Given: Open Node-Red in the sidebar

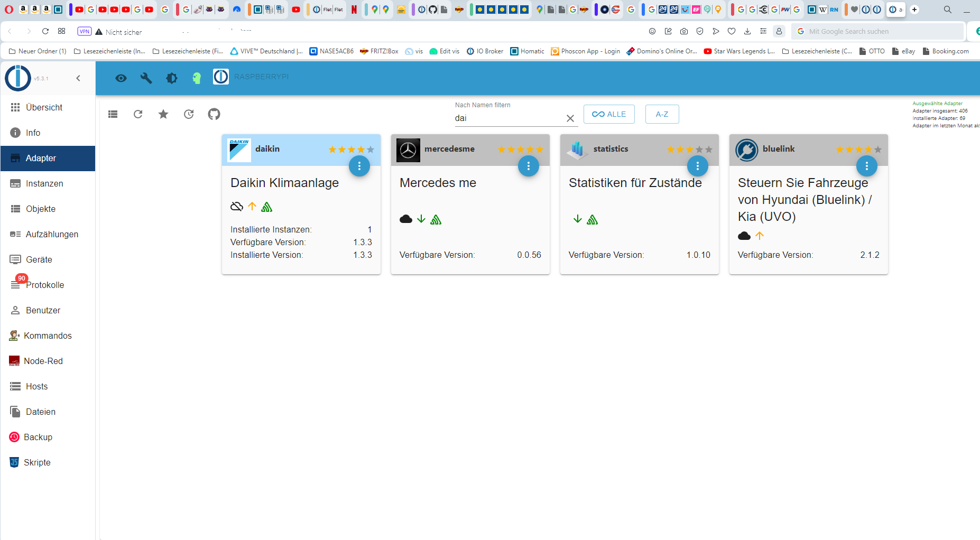Looking at the screenshot, I should coord(48,361).
